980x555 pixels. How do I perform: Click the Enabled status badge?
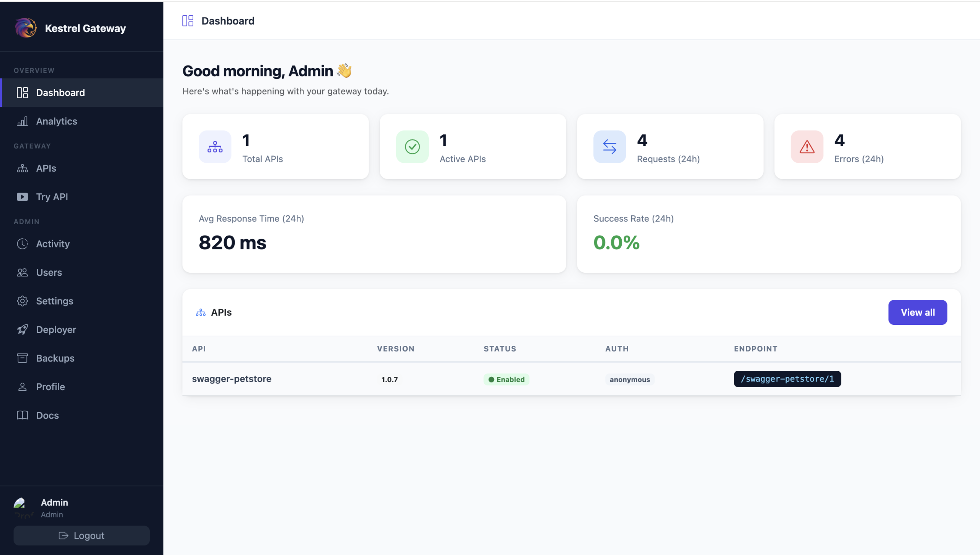(506, 380)
